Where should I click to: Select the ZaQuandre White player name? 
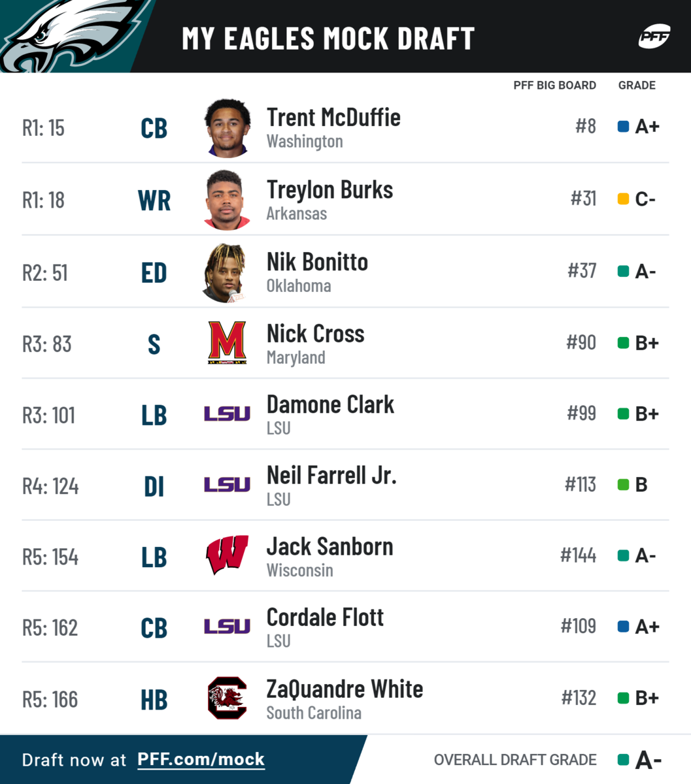pyautogui.click(x=345, y=689)
